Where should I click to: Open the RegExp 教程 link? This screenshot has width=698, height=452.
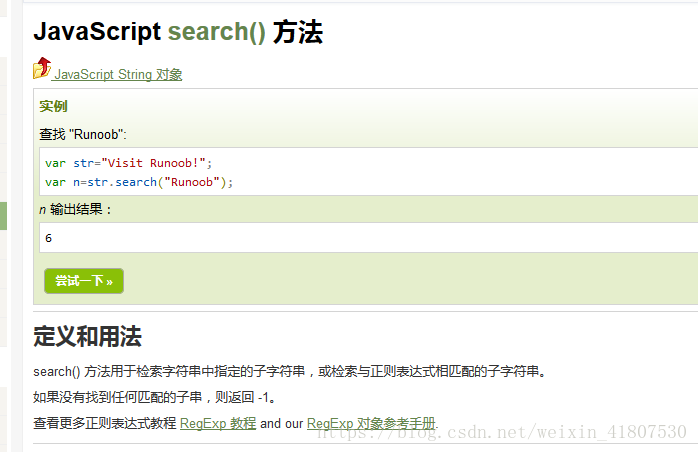218,423
